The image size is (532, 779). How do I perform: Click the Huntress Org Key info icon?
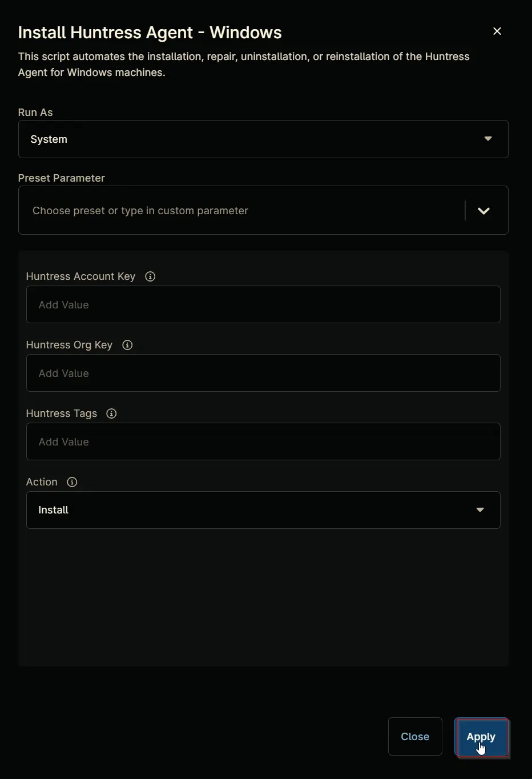127,345
